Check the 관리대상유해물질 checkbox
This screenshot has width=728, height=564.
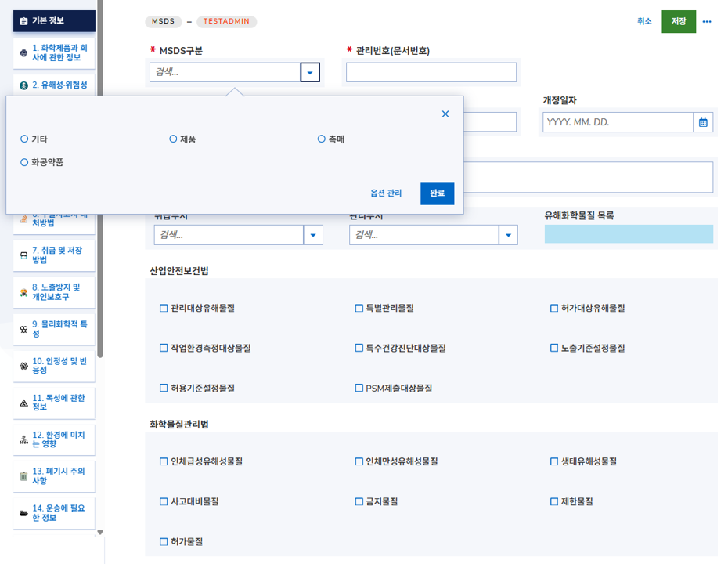[x=164, y=308]
